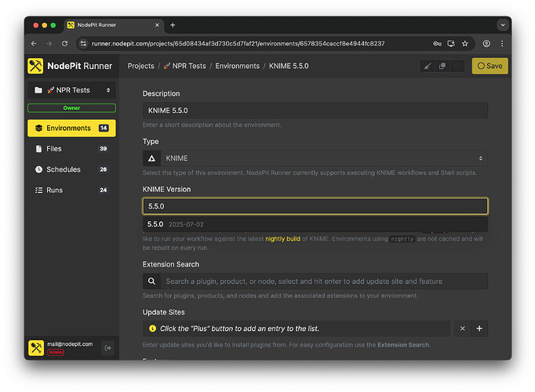Click the 14 count badge on Environments
Screen dimensions: 535x392
pos(104,128)
